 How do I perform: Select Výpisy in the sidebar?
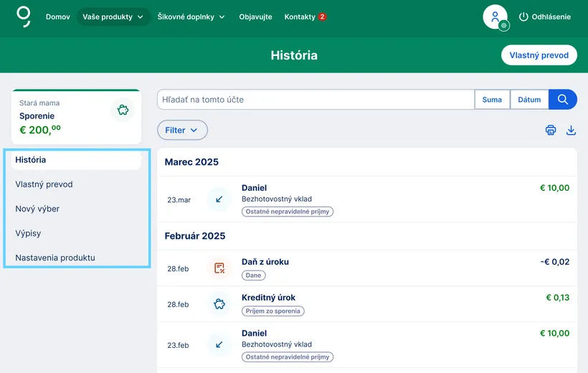point(29,233)
